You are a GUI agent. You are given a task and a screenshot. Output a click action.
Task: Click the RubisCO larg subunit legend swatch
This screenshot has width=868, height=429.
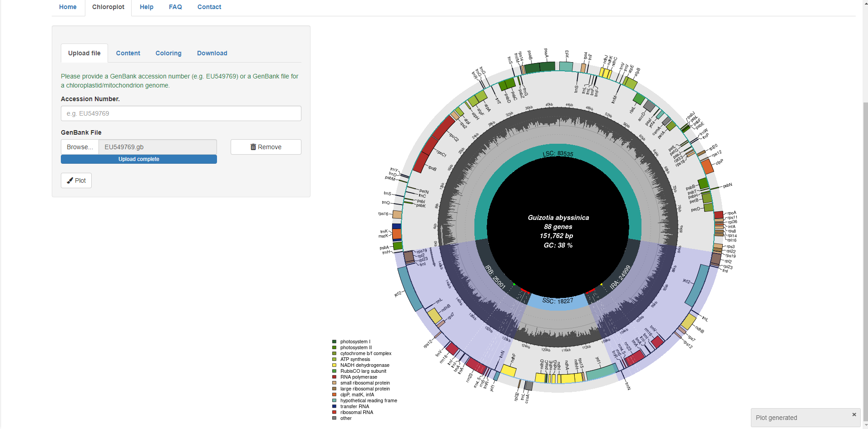click(334, 371)
